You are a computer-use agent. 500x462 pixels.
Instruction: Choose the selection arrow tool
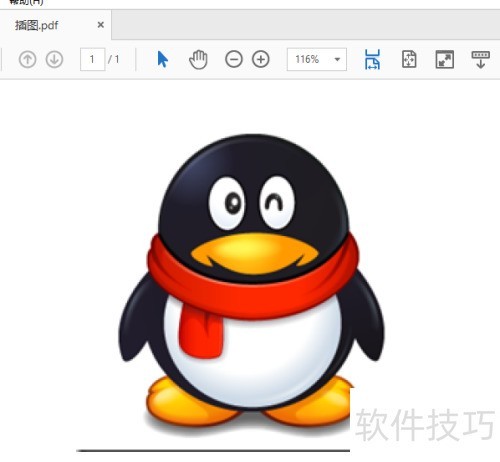click(162, 60)
